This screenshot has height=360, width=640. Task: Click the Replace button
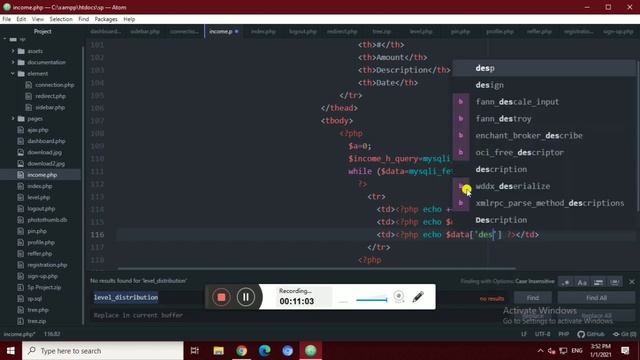coord(533,316)
